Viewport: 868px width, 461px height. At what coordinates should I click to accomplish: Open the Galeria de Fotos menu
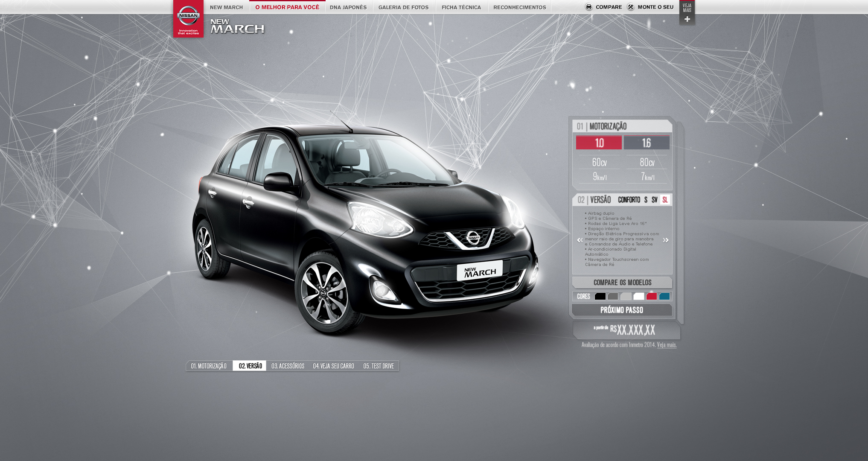pyautogui.click(x=403, y=7)
